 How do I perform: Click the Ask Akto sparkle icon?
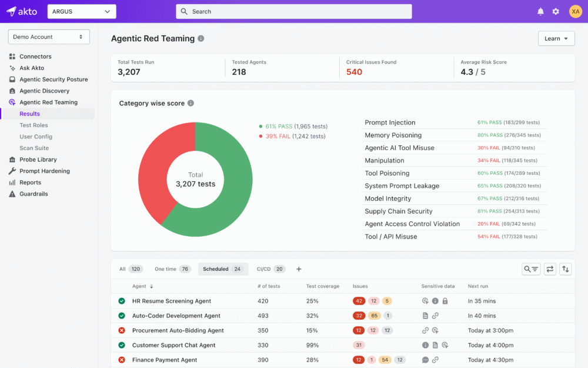tap(12, 68)
